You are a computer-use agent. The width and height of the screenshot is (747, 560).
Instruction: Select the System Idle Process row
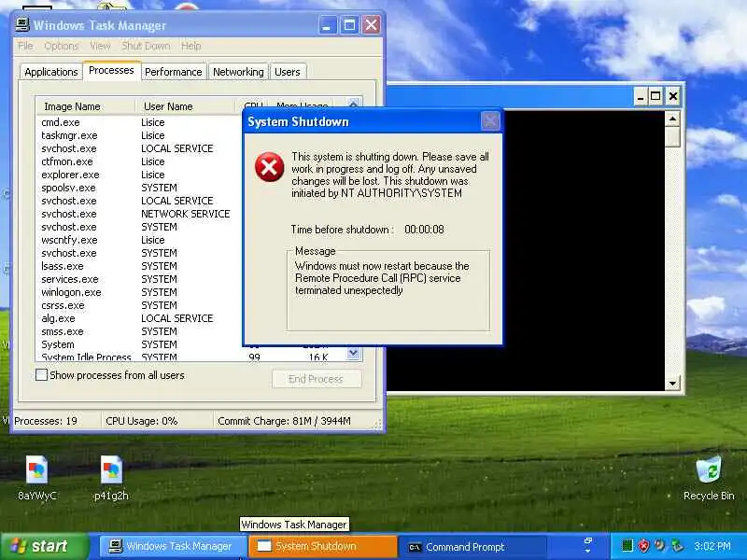[x=191, y=357]
